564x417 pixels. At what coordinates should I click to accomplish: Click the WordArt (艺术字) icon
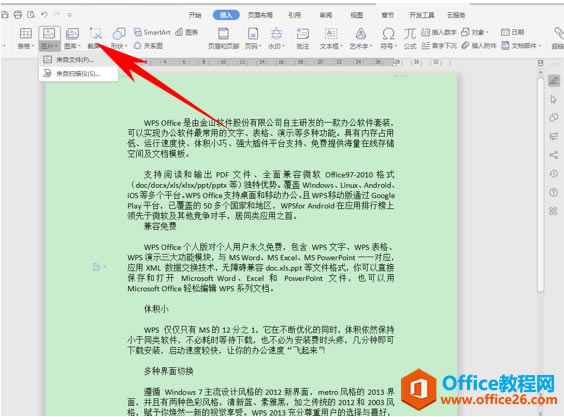(360, 33)
